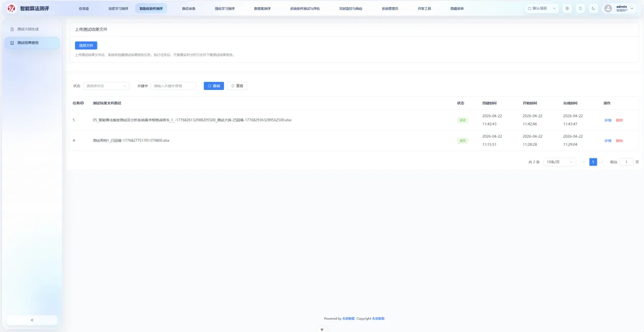Click the 开始时间 column header
Image resolution: width=644 pixels, height=332 pixels.
coord(530,103)
